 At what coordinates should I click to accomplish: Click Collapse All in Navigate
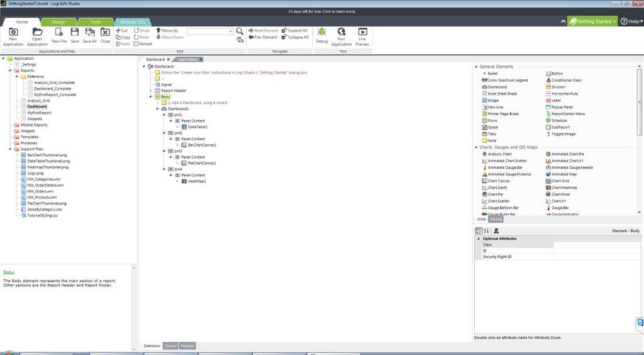(x=295, y=37)
